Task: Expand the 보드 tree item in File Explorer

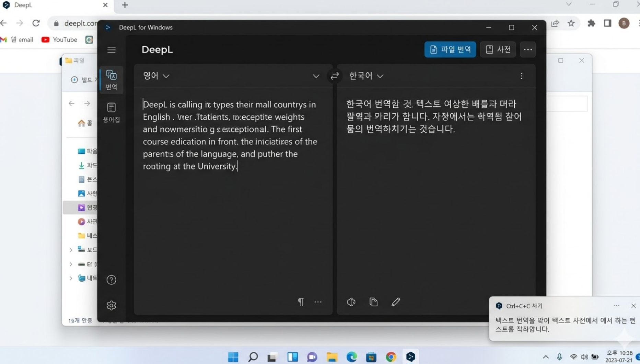Action: (71, 250)
